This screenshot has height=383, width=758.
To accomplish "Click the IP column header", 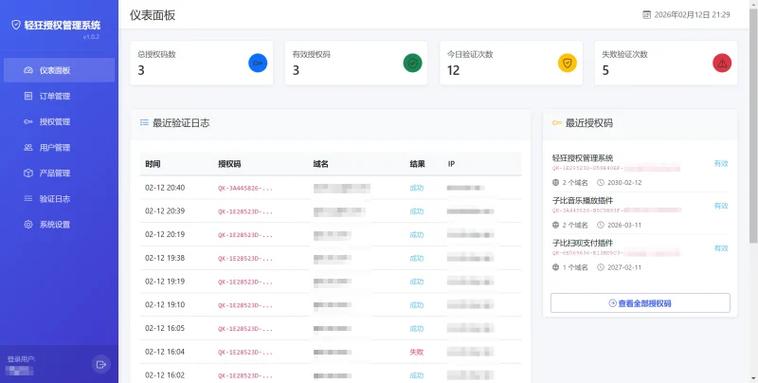I will click(x=451, y=164).
